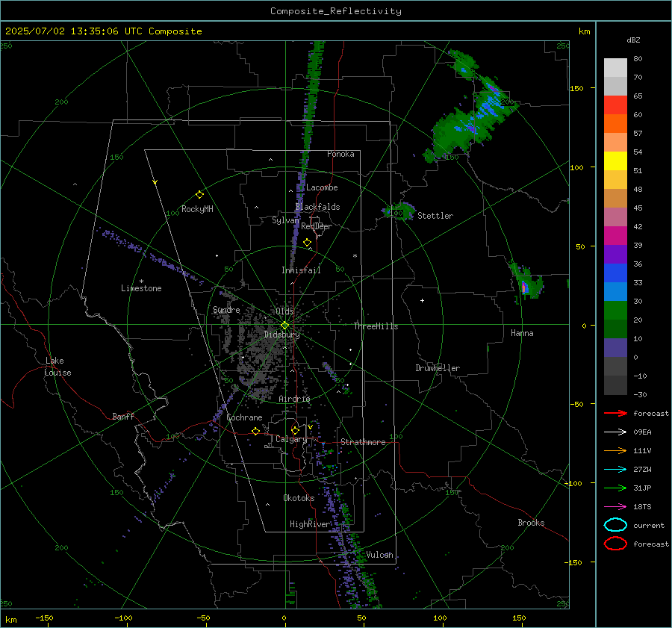Image resolution: width=672 pixels, height=628 pixels.
Task: Click the Ponoka city label
Action: (x=340, y=154)
